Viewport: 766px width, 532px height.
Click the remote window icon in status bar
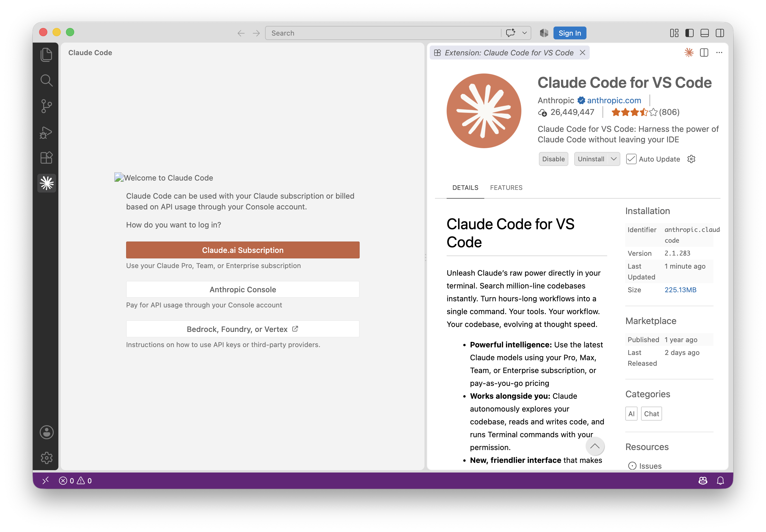click(x=46, y=480)
